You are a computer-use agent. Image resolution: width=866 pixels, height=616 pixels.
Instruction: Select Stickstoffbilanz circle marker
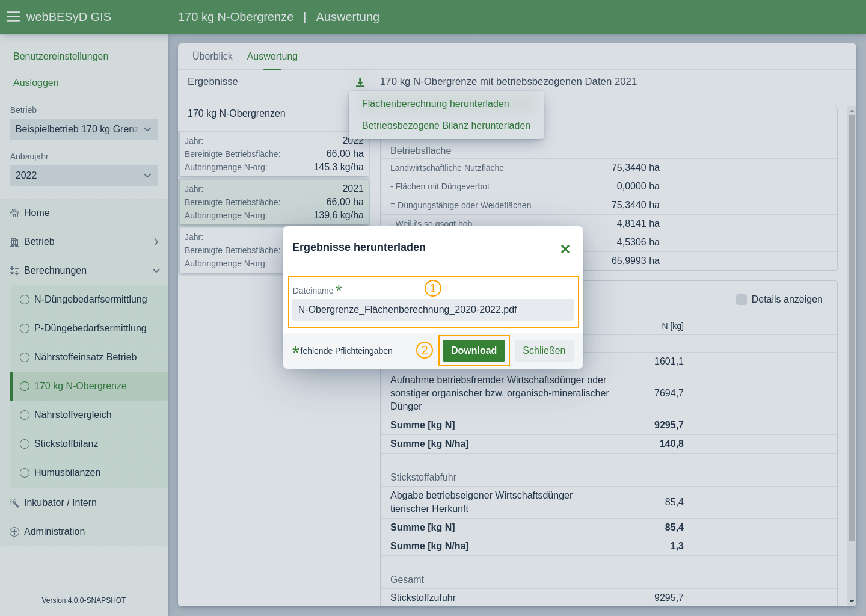[25, 444]
